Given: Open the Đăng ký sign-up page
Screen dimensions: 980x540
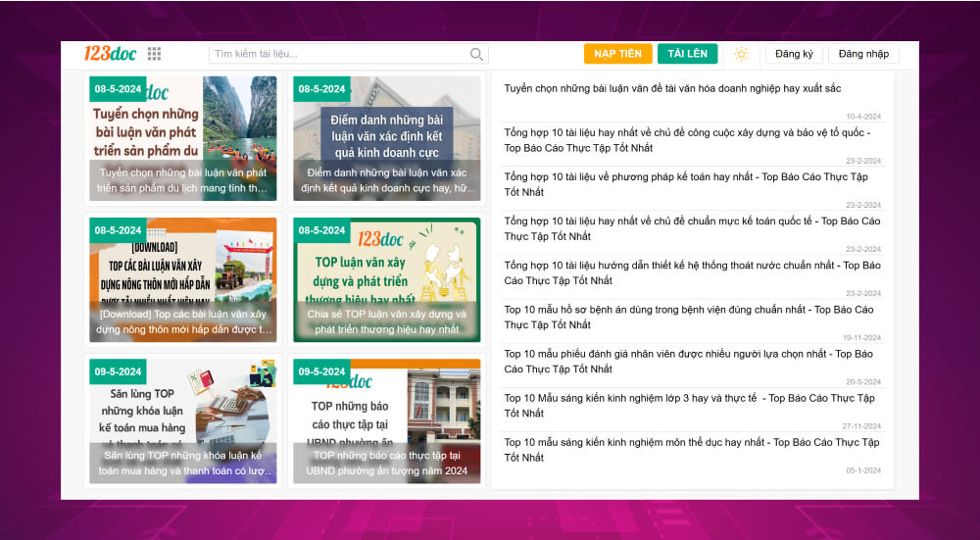Looking at the screenshot, I should (x=794, y=54).
